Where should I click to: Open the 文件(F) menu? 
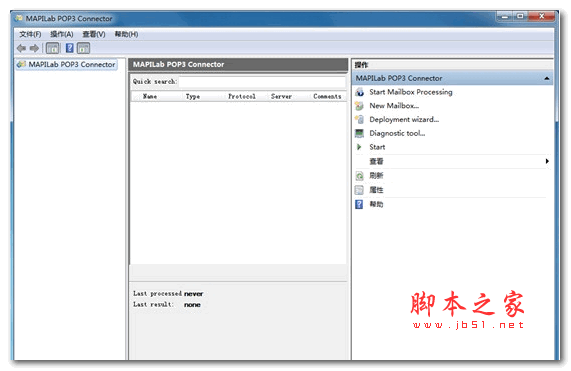[x=30, y=34]
